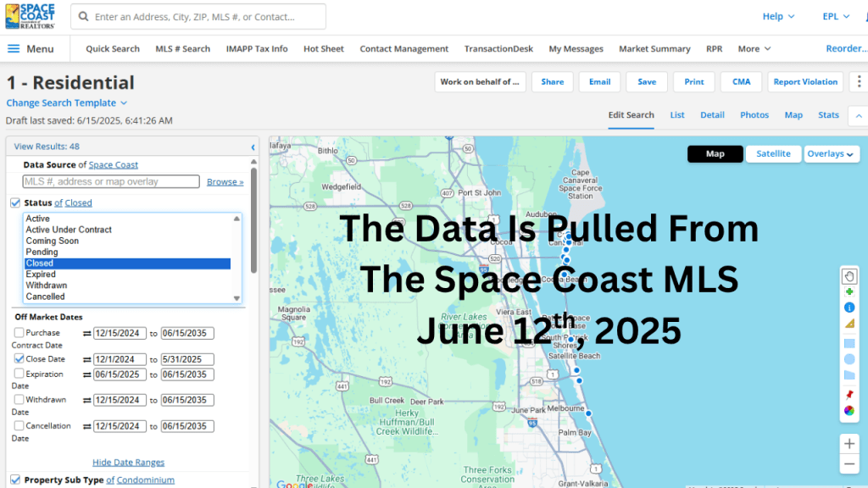The width and height of the screenshot is (868, 488).
Task: Open the Space Coast data source link
Action: coord(113,164)
